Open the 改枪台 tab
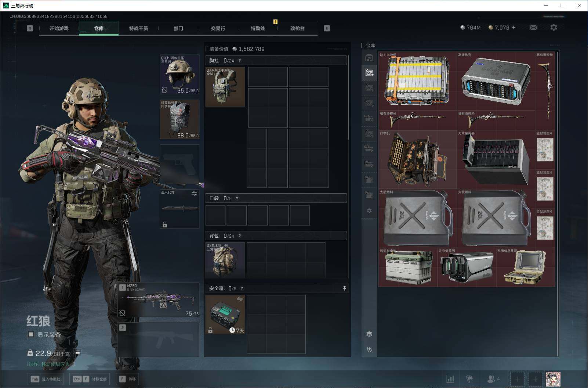The width and height of the screenshot is (588, 388). [x=297, y=28]
